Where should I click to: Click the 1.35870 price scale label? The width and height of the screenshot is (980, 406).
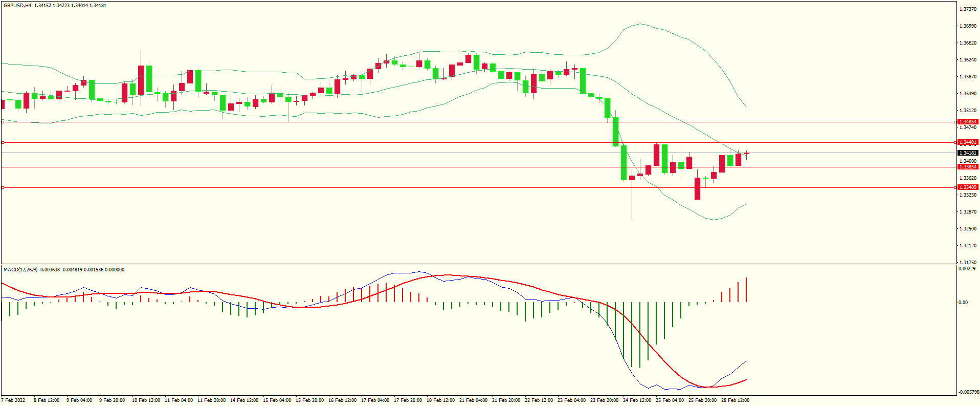point(968,77)
